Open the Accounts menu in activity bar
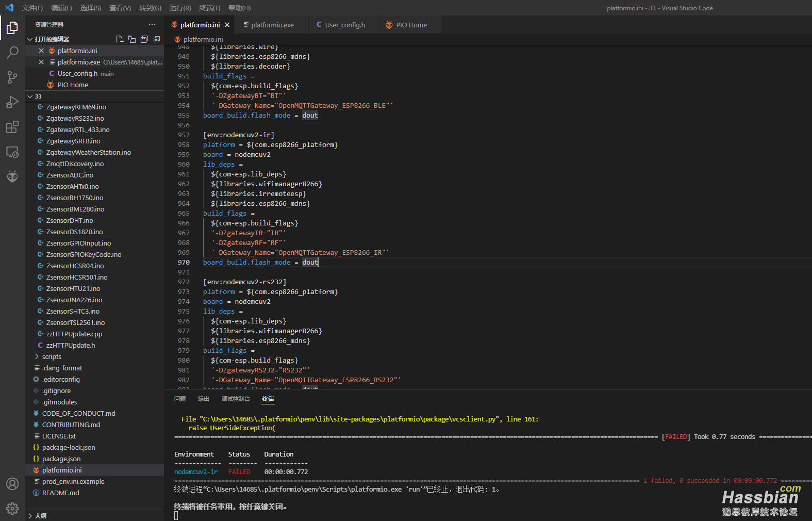This screenshot has height=521, width=812. point(12,484)
